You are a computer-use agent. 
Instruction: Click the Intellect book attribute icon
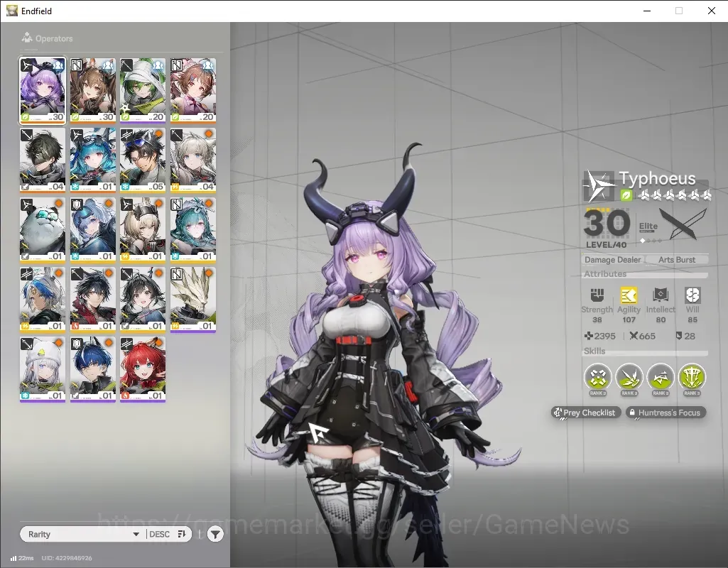[x=661, y=295]
